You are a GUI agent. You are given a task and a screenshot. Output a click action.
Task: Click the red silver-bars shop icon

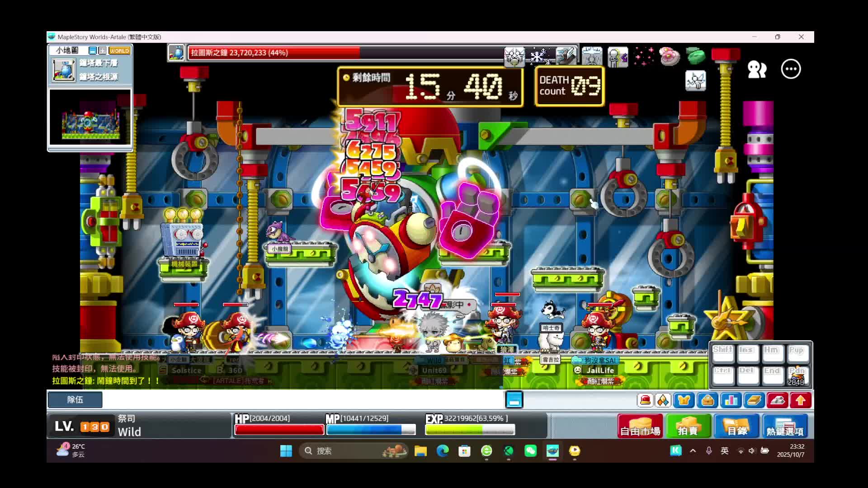point(777,400)
